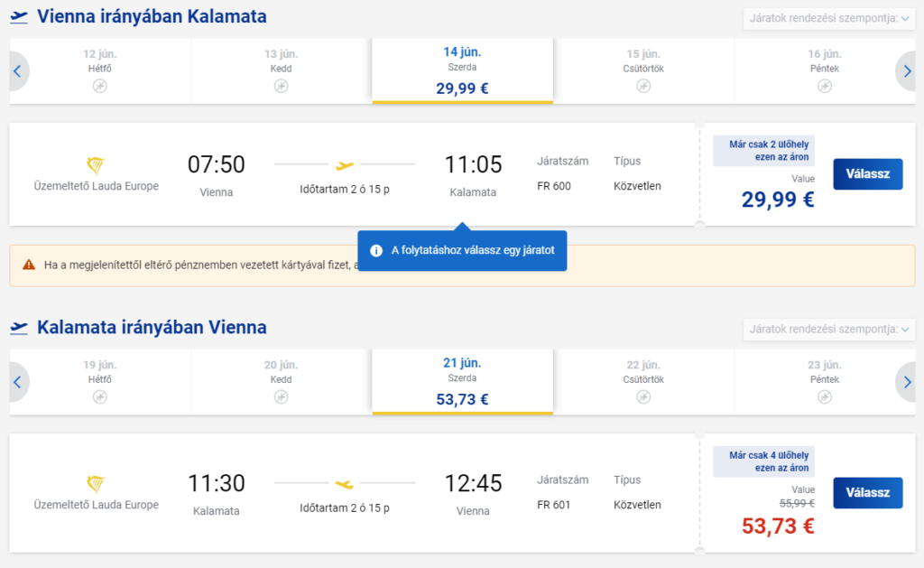Choose the 53,73 € flight with Válassz
Viewport: 924px width, 568px height.
[867, 492]
